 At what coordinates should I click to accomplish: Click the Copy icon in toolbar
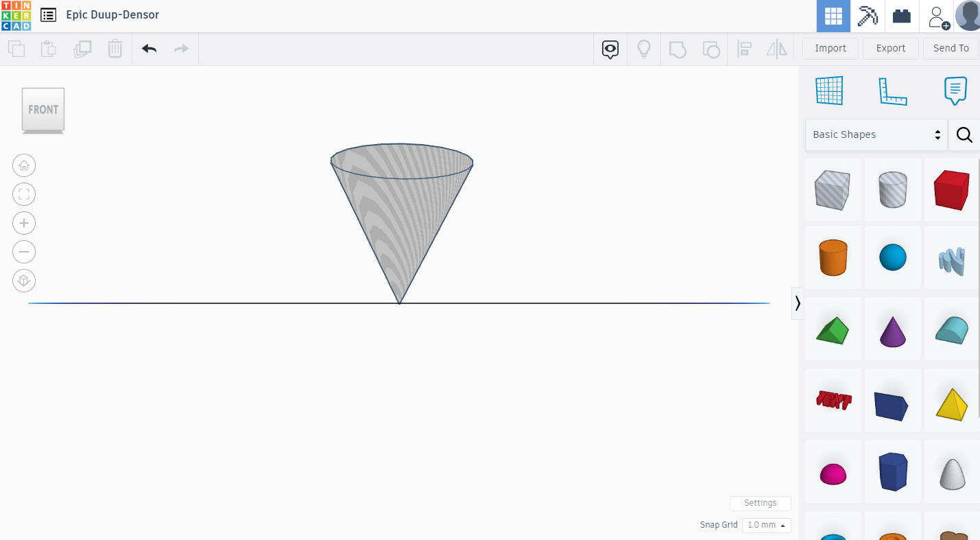point(16,49)
